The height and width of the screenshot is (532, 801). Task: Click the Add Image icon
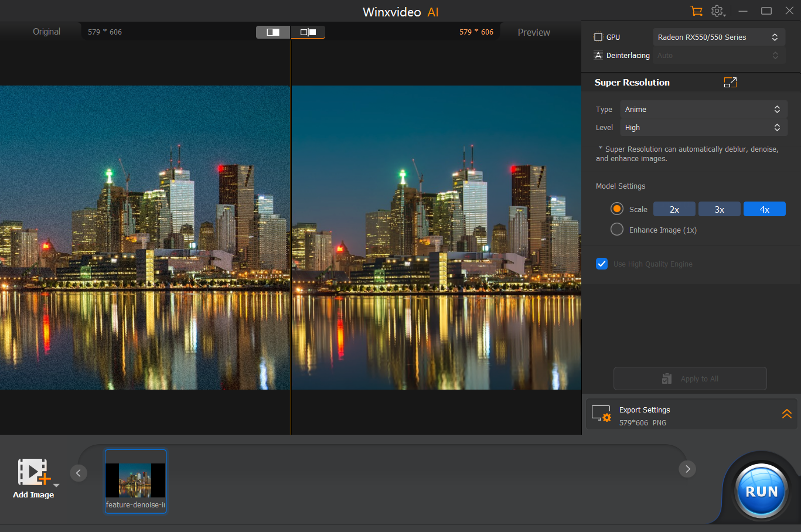pyautogui.click(x=33, y=473)
